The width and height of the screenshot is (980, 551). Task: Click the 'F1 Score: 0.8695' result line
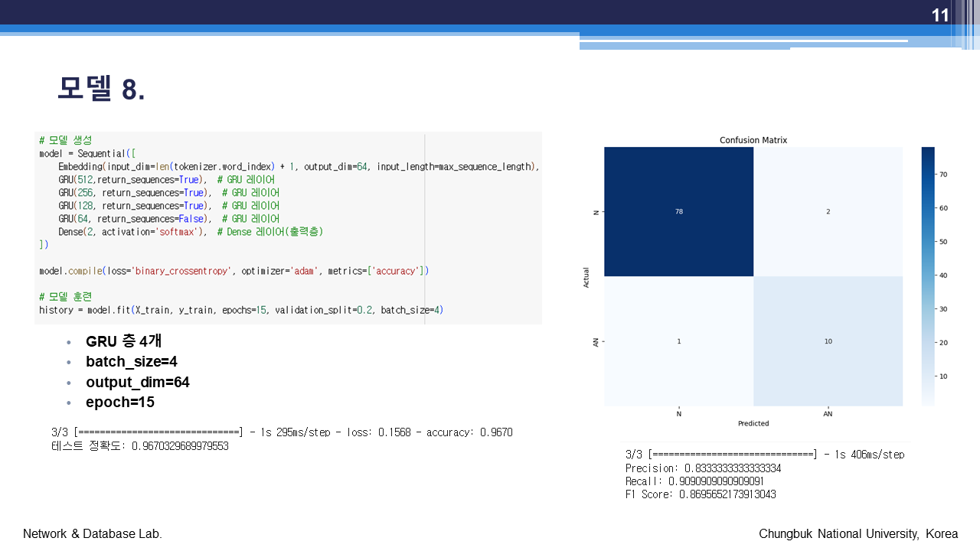coord(701,494)
